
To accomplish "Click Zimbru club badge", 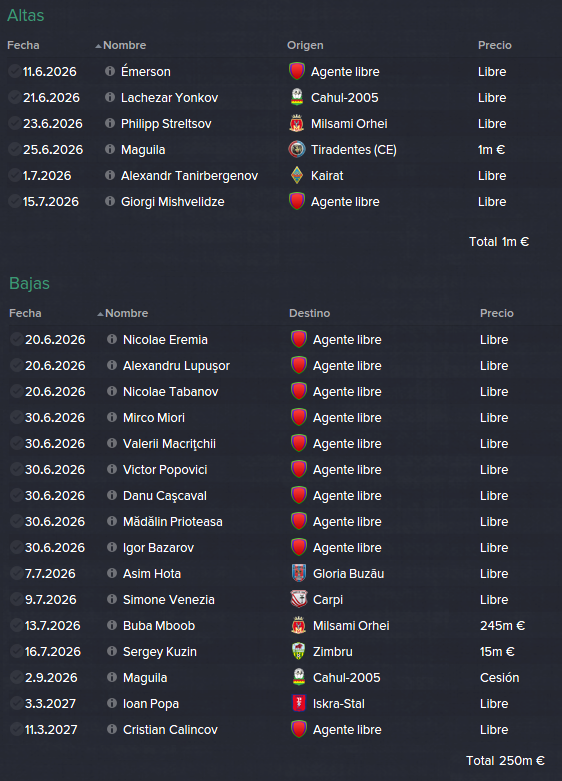I will pos(298,651).
